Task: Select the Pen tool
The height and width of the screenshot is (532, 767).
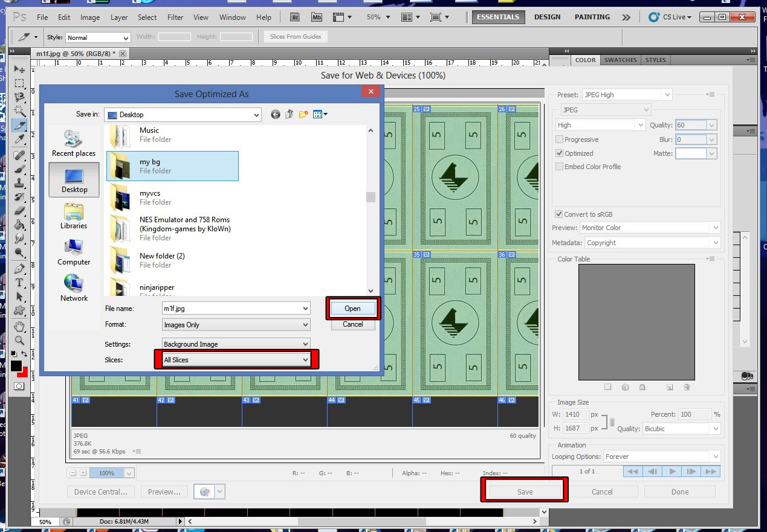Action: click(19, 269)
